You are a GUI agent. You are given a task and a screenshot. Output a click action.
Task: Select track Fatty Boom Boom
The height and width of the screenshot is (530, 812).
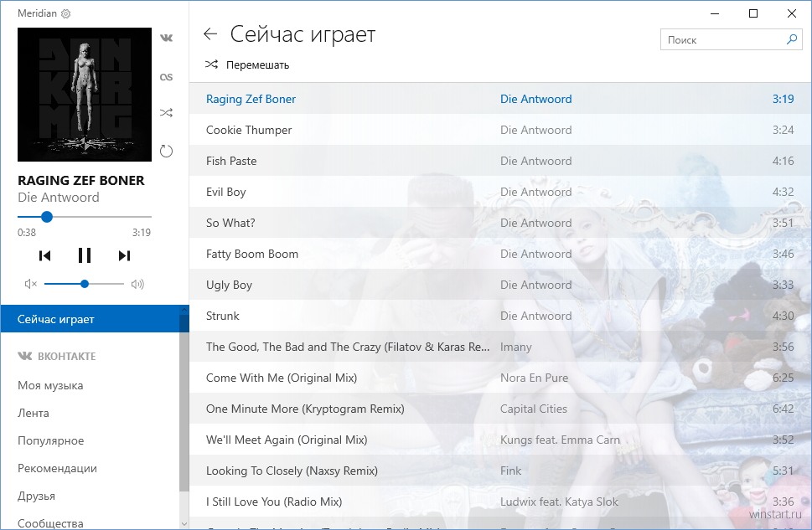pos(499,255)
